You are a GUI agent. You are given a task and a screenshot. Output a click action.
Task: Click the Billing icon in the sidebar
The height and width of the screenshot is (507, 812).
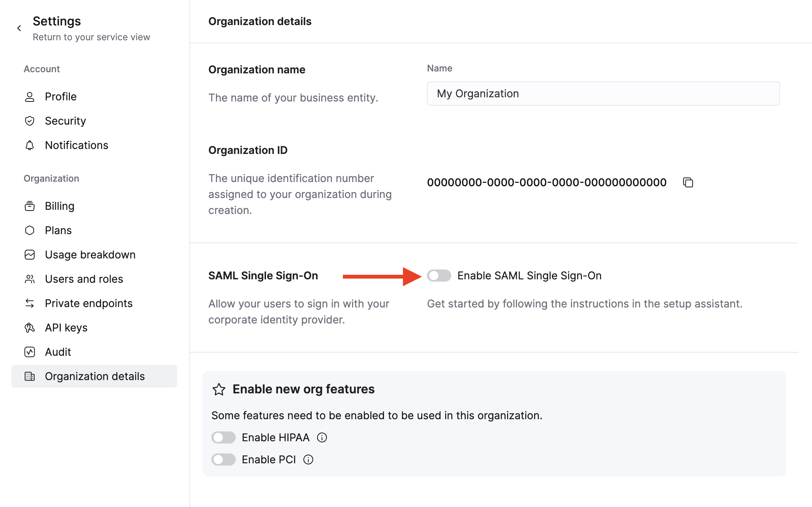pos(30,206)
